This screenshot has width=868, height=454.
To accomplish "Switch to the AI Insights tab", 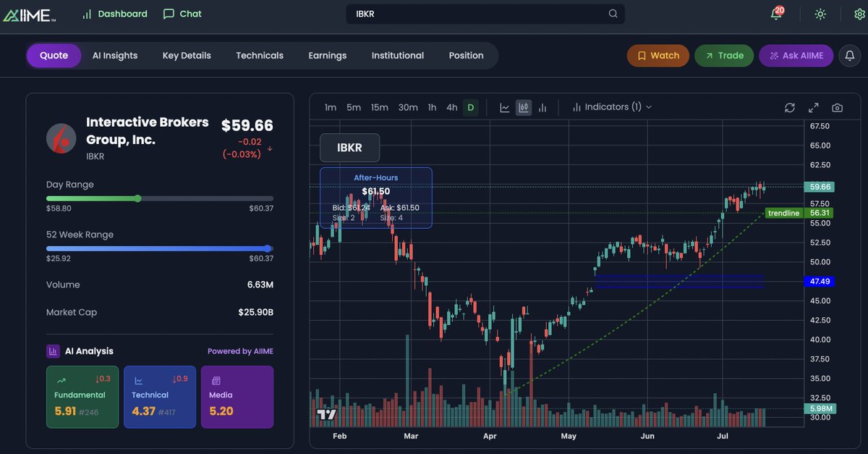I will 115,56.
